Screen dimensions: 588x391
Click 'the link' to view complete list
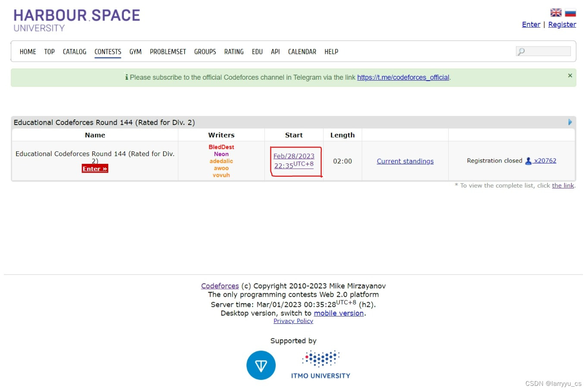563,185
